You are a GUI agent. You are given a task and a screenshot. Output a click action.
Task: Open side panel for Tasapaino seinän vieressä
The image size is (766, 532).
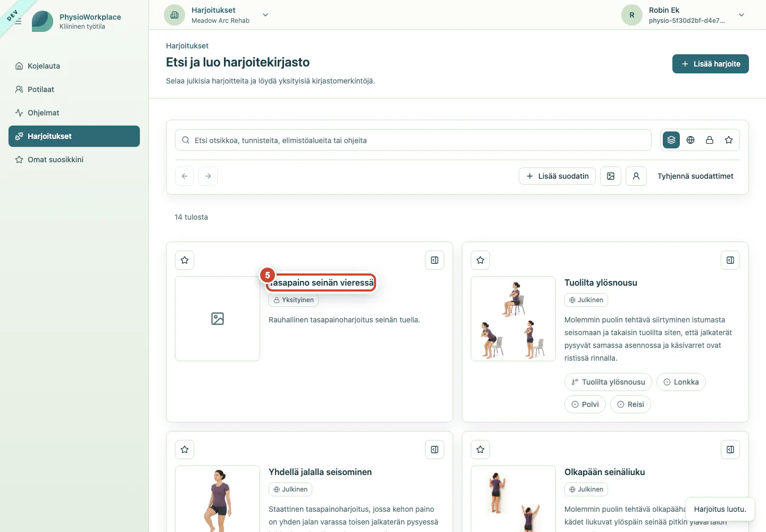435,260
